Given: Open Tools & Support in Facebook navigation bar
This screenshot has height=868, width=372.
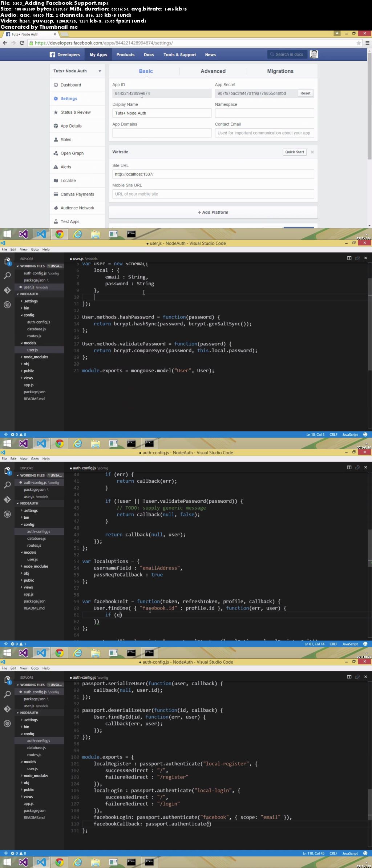Looking at the screenshot, I should [x=179, y=55].
